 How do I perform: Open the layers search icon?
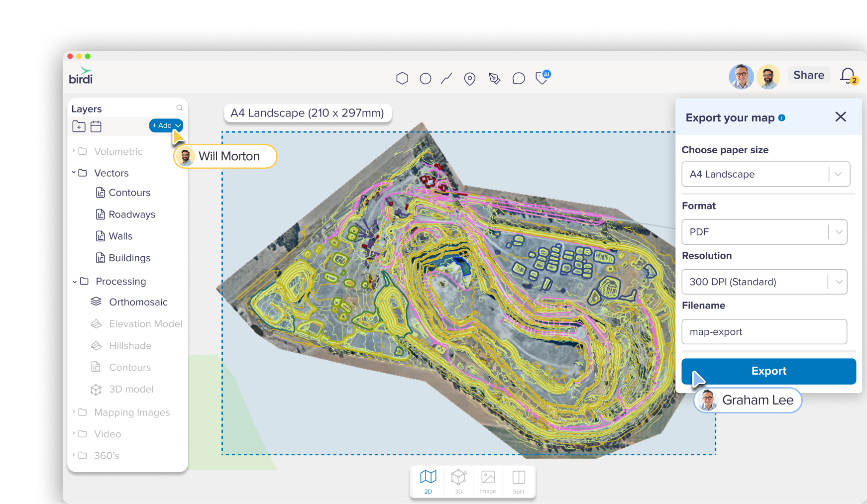[179, 108]
